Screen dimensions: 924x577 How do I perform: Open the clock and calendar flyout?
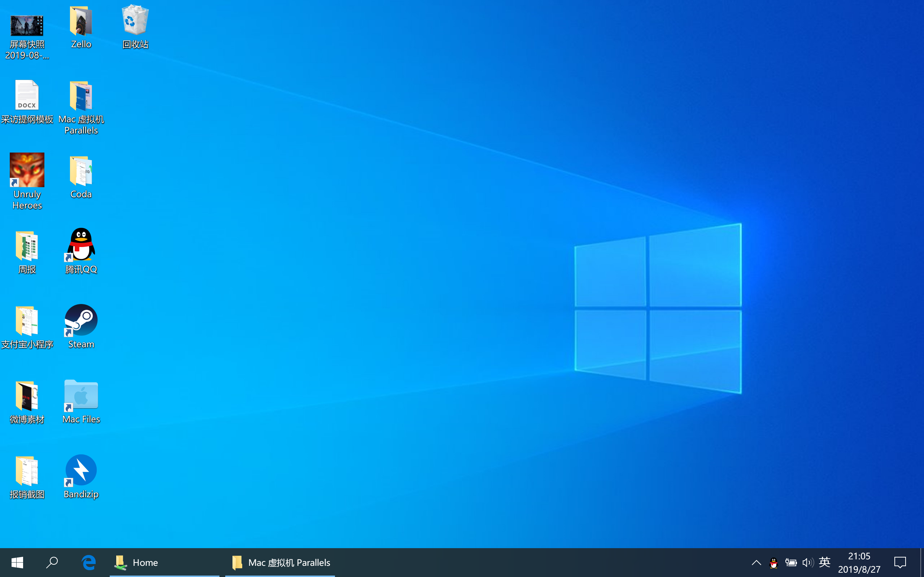tap(859, 562)
